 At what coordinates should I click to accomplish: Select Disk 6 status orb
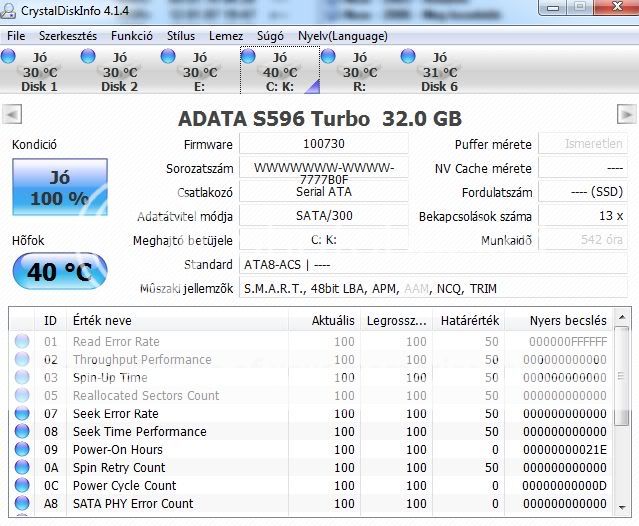(409, 57)
